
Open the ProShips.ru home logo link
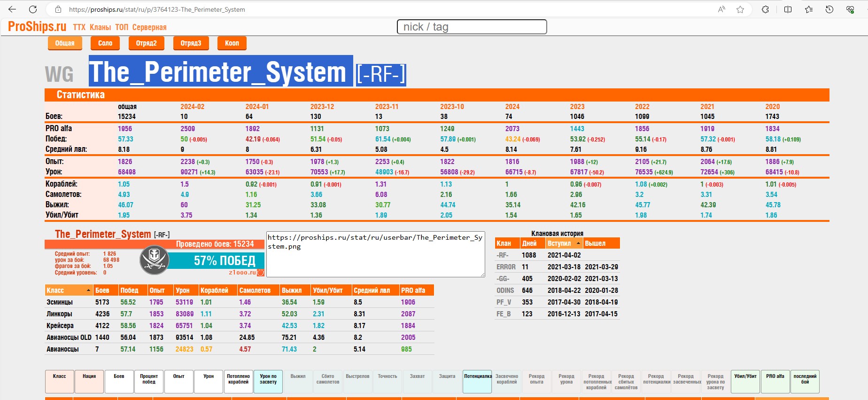(37, 27)
